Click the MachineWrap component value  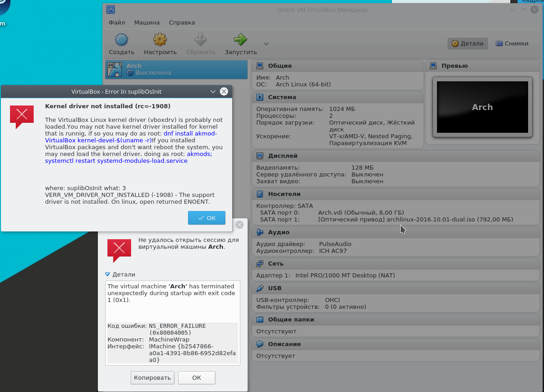[x=169, y=339]
